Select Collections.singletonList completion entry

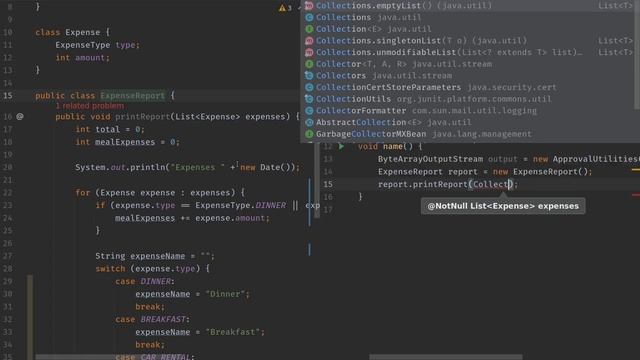tap(469, 40)
